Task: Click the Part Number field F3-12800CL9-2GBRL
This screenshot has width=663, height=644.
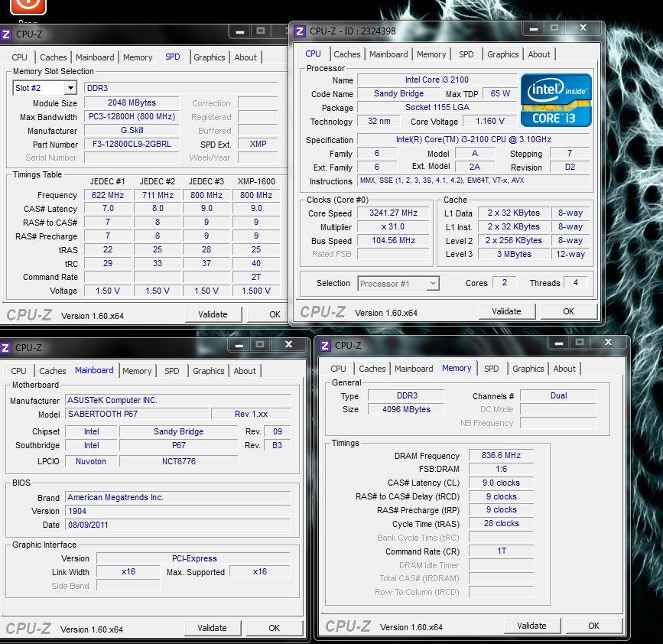Action: [132, 145]
